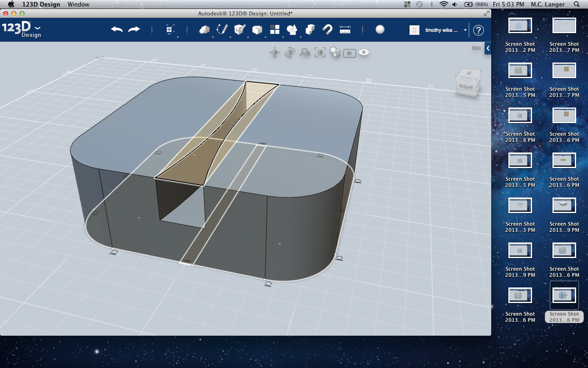Screen dimensions: 588x368
Task: Click the Fri 5:03 PM clock
Action: (508, 4)
